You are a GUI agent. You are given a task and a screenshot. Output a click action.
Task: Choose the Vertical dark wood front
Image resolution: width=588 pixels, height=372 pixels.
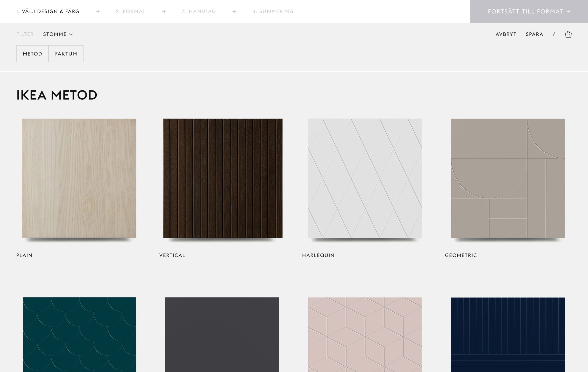[223, 178]
